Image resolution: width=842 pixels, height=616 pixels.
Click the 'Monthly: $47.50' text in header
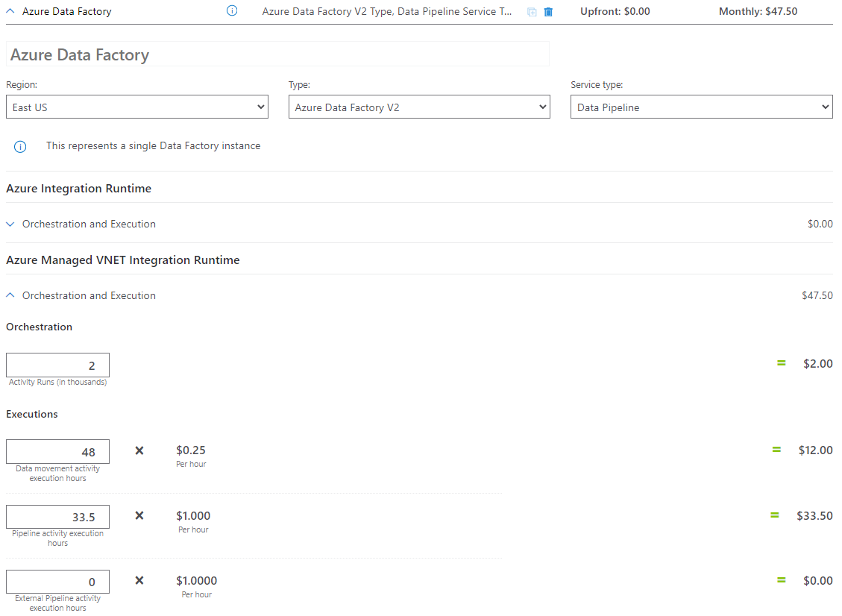[x=758, y=11]
